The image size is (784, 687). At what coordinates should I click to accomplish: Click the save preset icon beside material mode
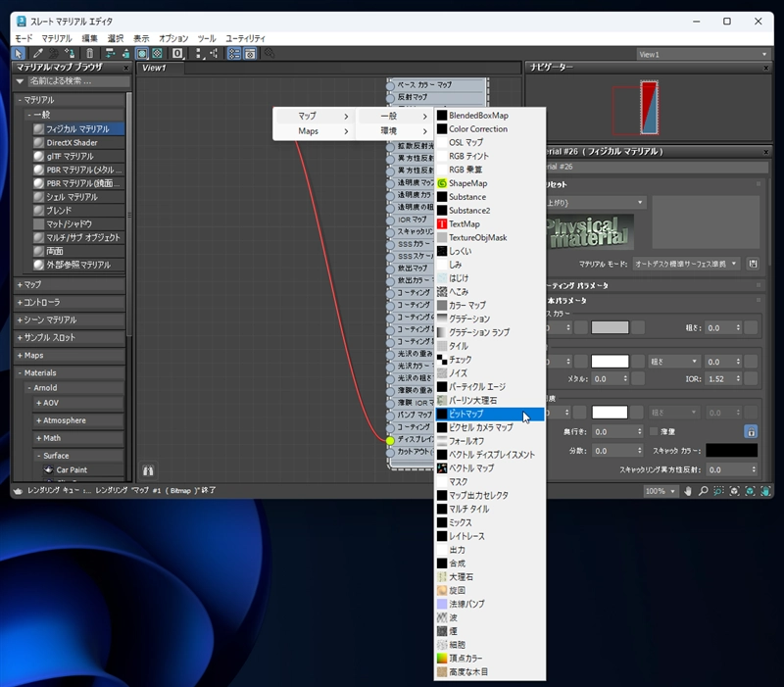click(753, 264)
